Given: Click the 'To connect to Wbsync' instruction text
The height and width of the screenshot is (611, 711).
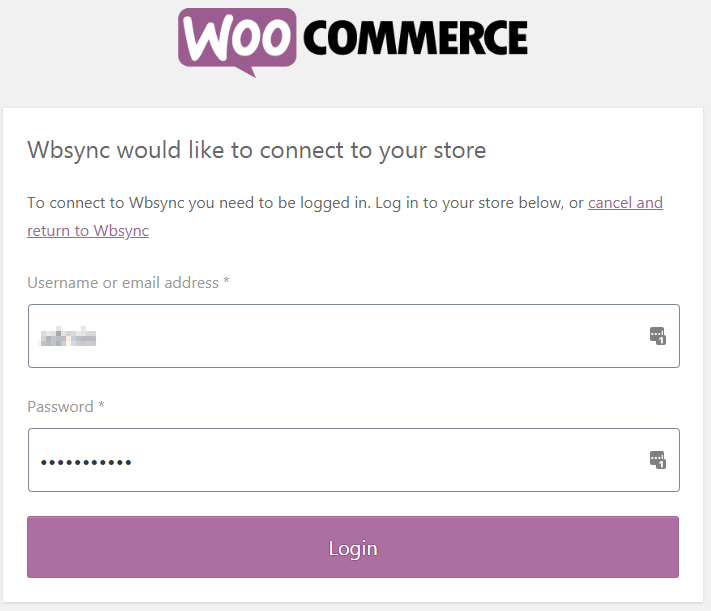Looking at the screenshot, I should (x=200, y=203).
